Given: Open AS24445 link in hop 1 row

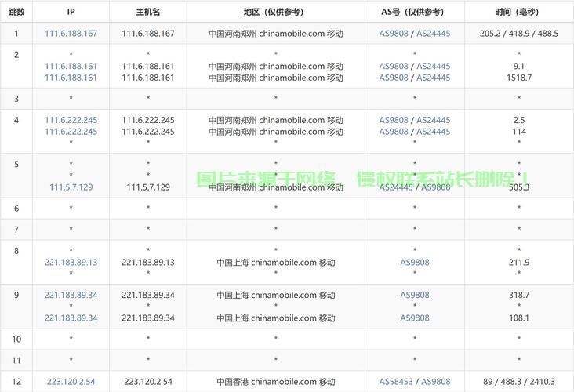Looking at the screenshot, I should tap(433, 34).
